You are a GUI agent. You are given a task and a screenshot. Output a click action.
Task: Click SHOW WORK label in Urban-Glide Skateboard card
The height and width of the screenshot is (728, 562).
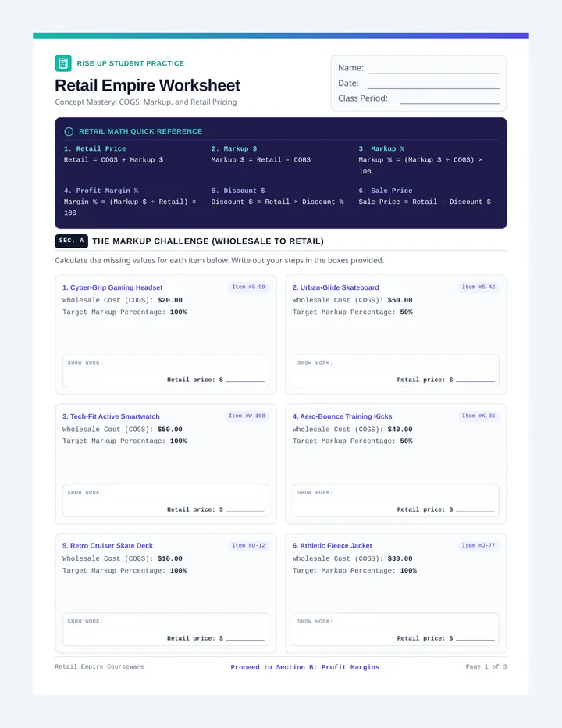[x=315, y=362]
